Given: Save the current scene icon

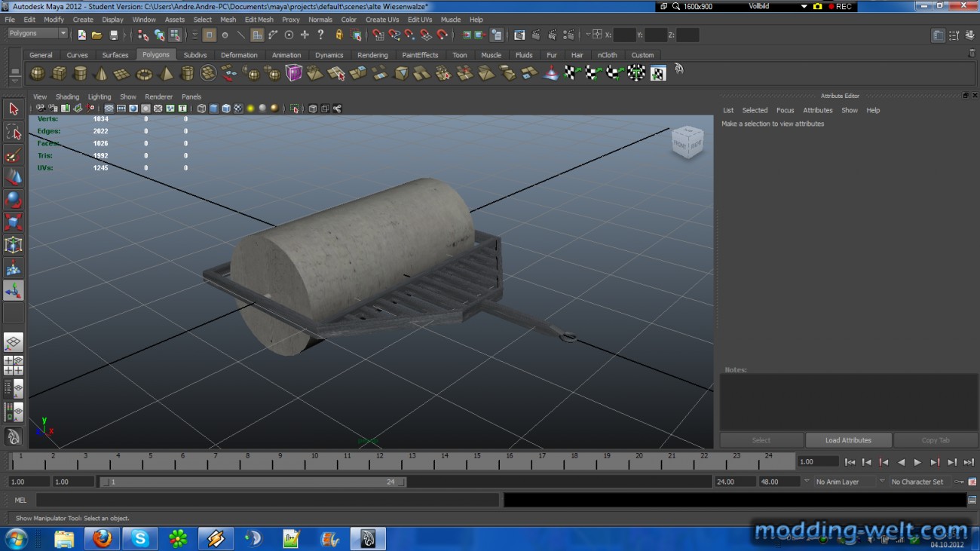Looking at the screenshot, I should tap(114, 35).
